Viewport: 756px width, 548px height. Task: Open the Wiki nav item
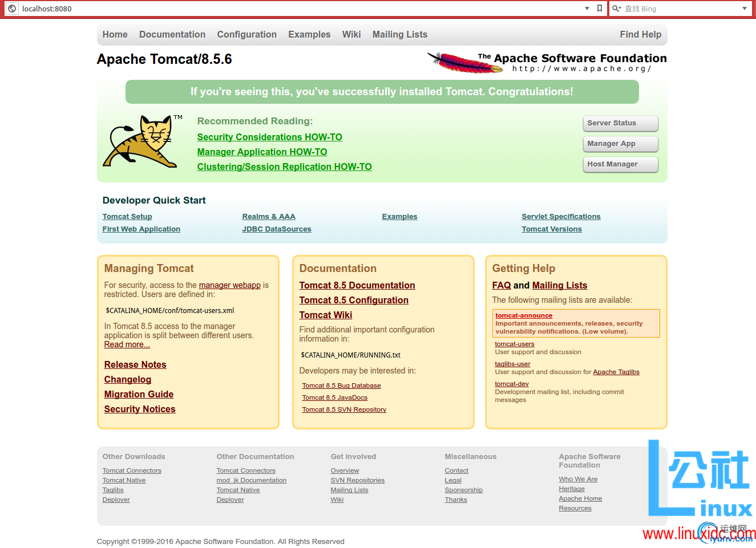[351, 34]
